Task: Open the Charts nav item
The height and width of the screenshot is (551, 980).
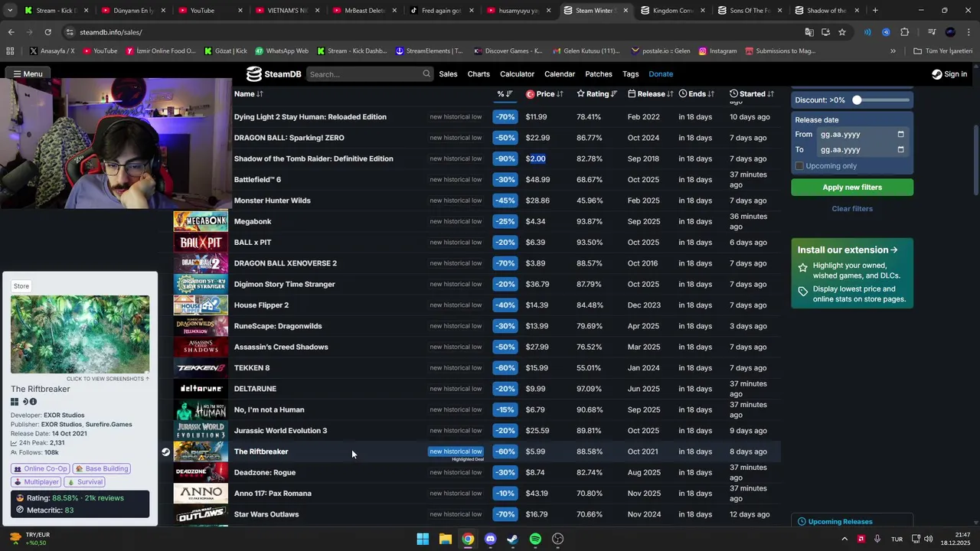Action: pos(479,74)
